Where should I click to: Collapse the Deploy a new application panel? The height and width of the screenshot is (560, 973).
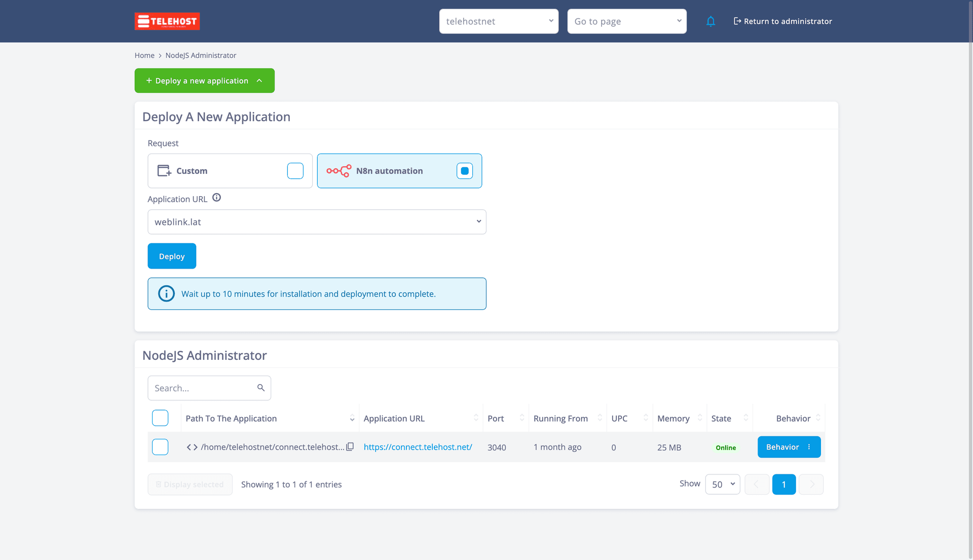(x=205, y=81)
